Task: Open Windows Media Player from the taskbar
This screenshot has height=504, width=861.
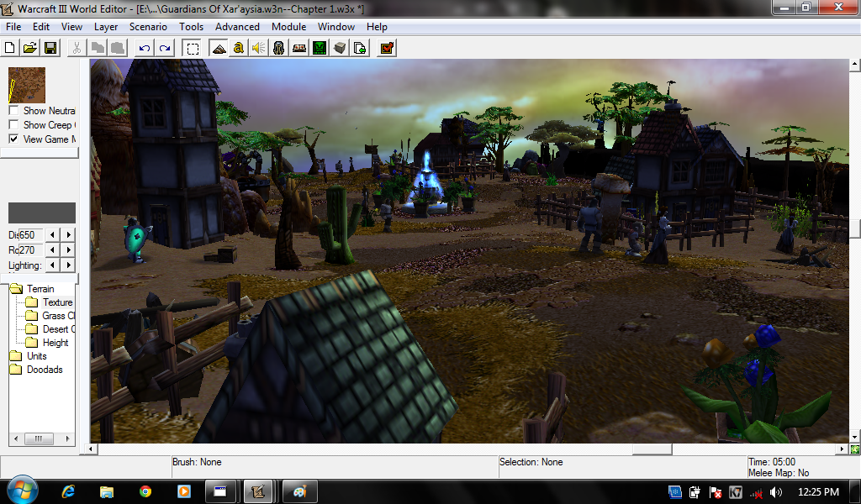Action: click(x=184, y=491)
